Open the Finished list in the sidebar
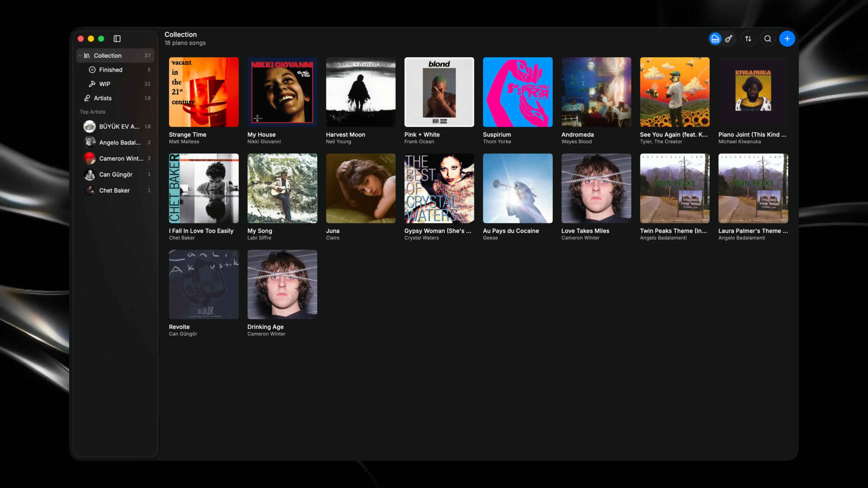 click(x=115, y=70)
